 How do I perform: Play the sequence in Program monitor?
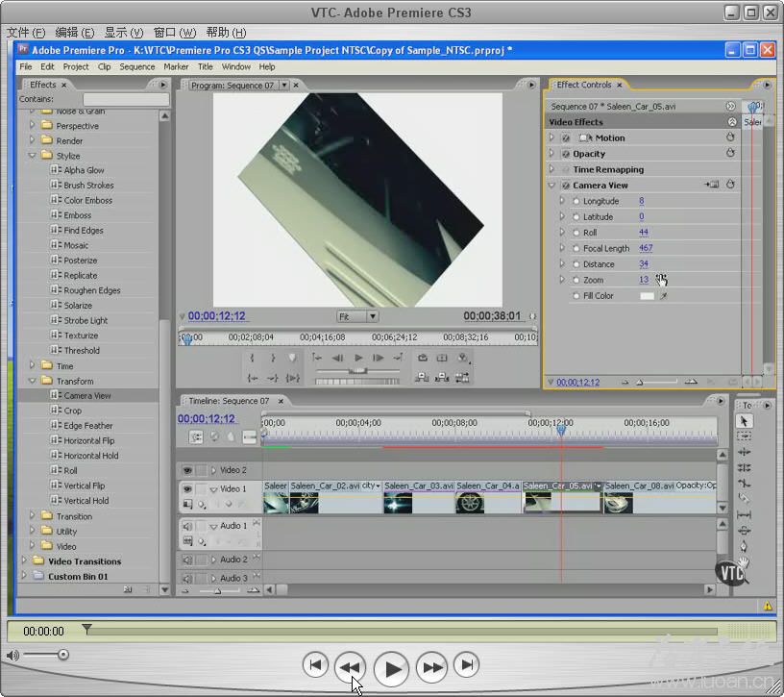358,358
